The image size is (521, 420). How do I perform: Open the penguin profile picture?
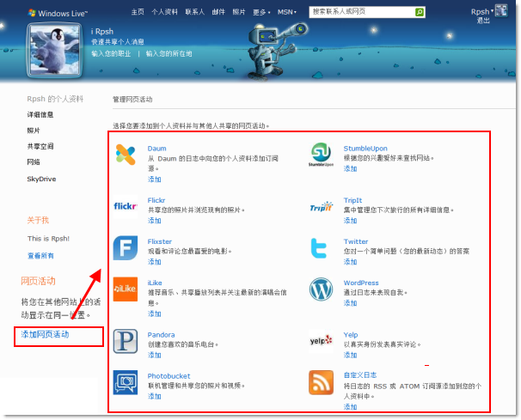(54, 50)
